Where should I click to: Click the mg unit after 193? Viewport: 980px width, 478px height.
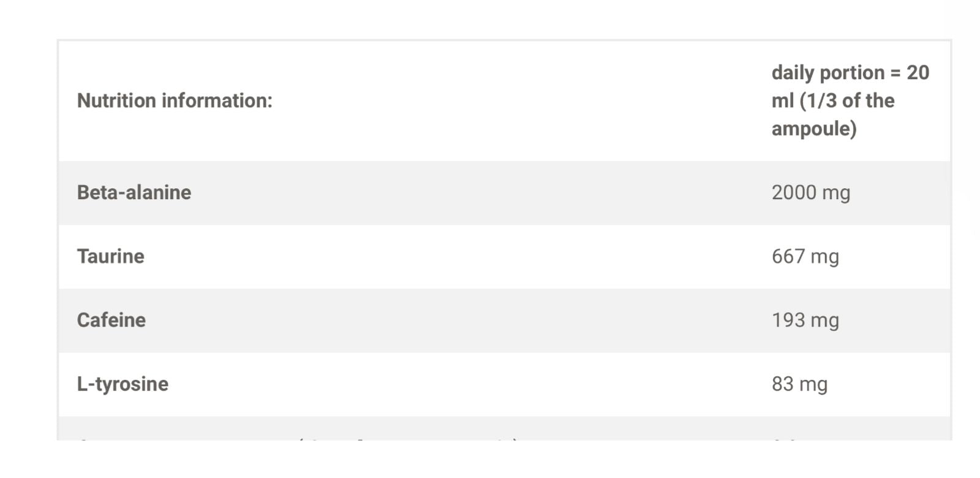pos(825,321)
